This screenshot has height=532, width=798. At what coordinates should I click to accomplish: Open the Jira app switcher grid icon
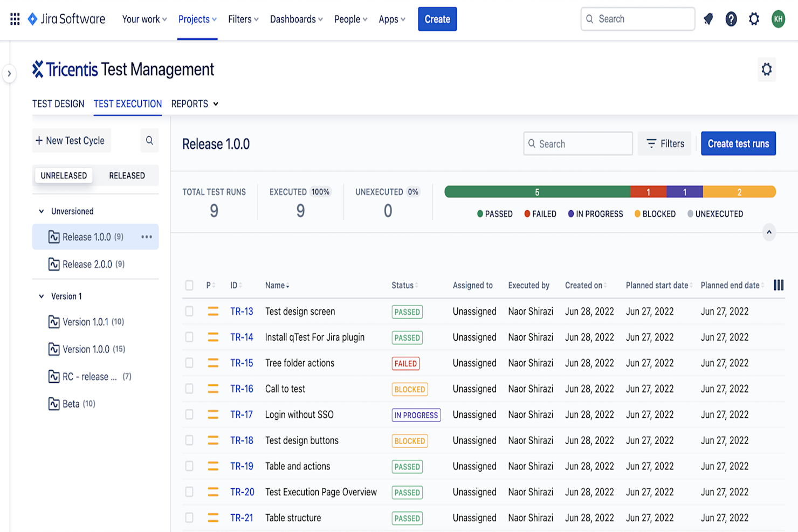click(x=15, y=19)
